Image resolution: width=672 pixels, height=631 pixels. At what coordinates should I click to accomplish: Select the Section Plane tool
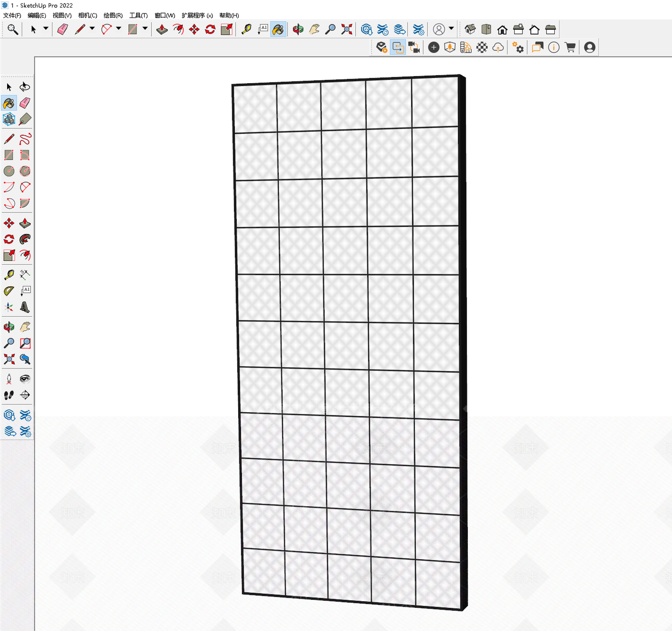pos(25,395)
